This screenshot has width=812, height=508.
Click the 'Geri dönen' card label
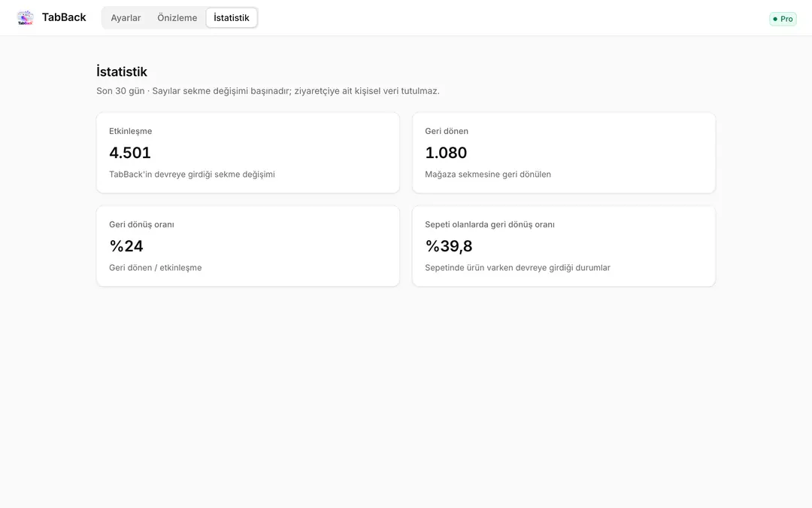(x=447, y=131)
